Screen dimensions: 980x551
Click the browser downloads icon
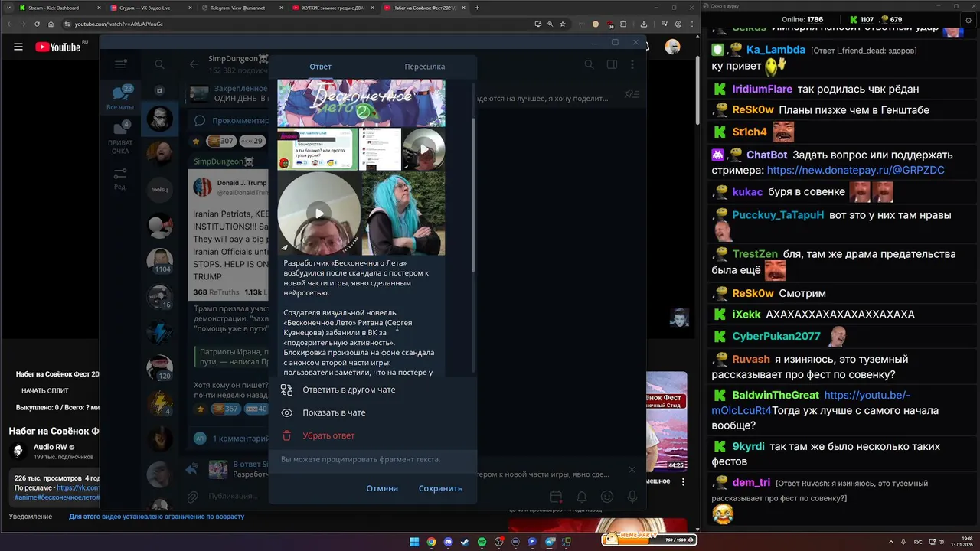pyautogui.click(x=644, y=24)
